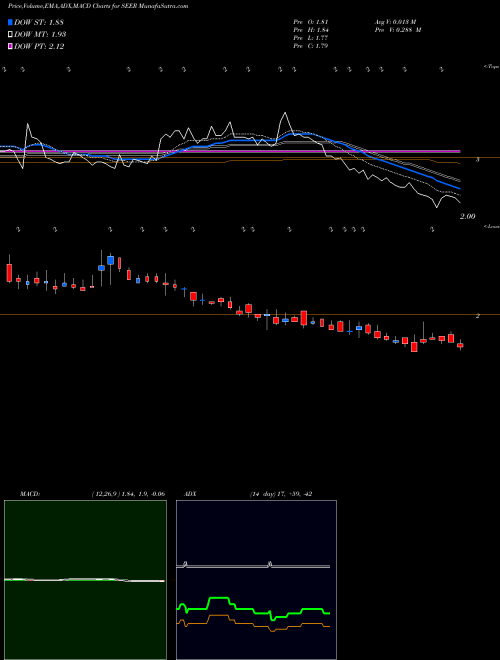
Task: Click the 'MACD:' panel heading
Action: 30,494
